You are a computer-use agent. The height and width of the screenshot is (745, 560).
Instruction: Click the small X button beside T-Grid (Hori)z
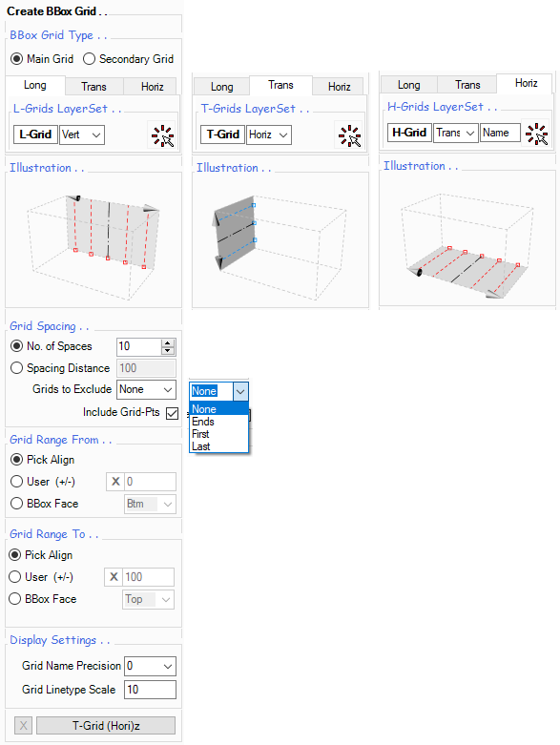(x=23, y=726)
